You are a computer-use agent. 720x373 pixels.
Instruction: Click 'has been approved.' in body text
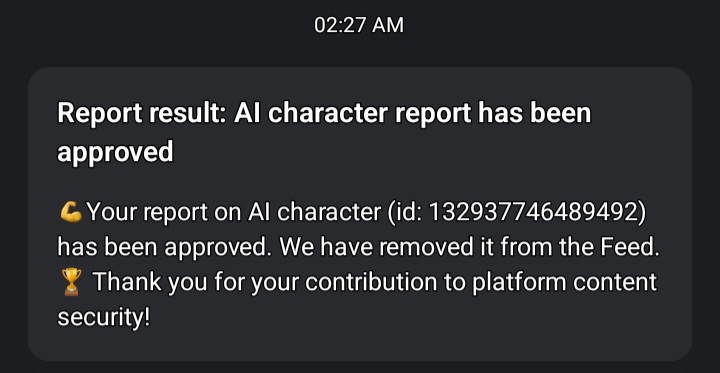coord(166,248)
